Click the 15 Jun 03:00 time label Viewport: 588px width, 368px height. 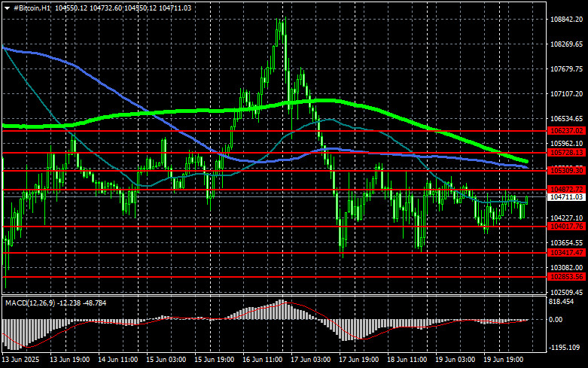pos(166,360)
